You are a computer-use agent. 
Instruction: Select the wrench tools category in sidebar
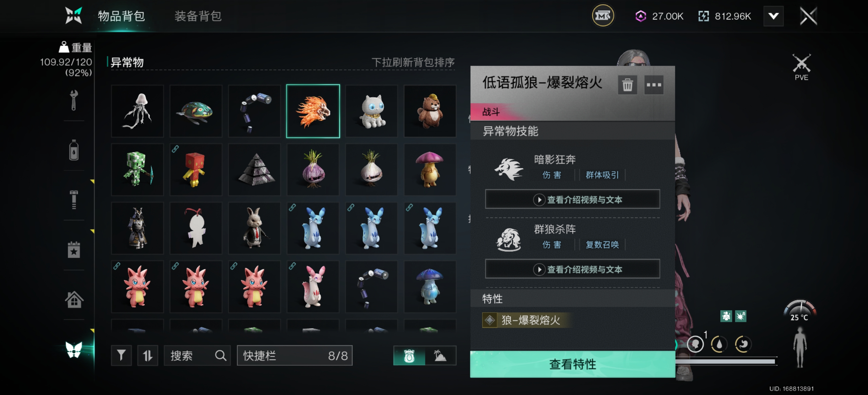pyautogui.click(x=74, y=100)
